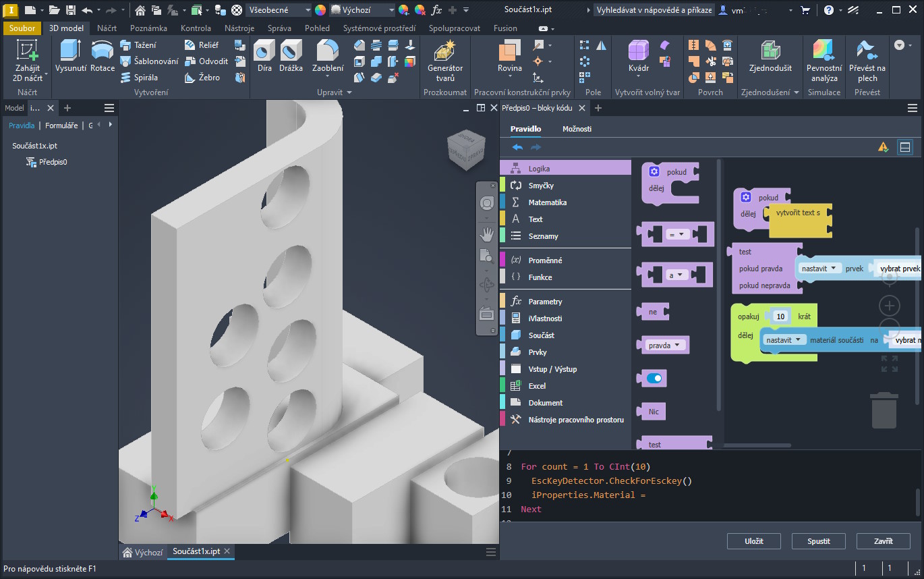Image resolution: width=924 pixels, height=579 pixels.
Task: Open the Možnosti tab
Action: [x=577, y=129]
